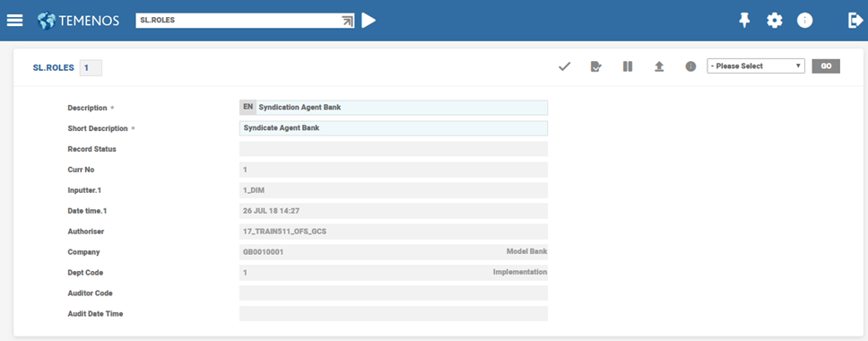Click the EN language tag

[247, 108]
